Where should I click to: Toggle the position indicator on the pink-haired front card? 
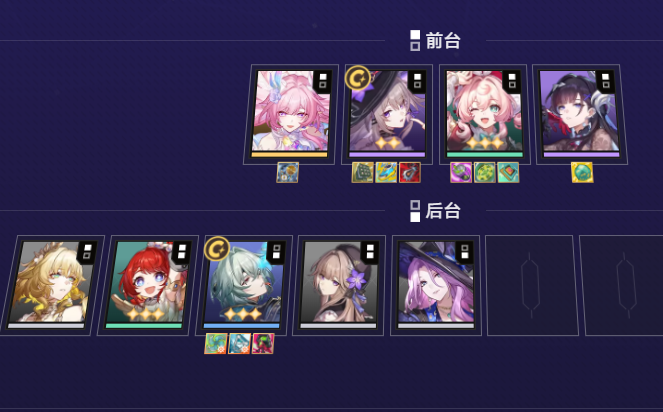pyautogui.click(x=323, y=81)
